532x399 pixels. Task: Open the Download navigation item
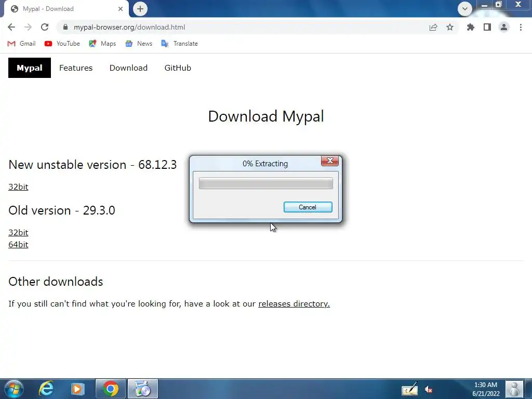[129, 68]
